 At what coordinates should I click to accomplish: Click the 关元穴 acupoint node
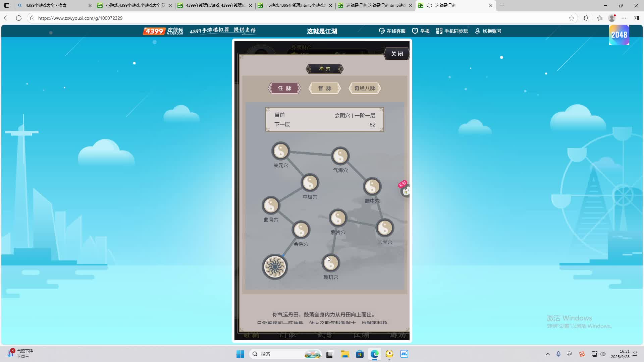(x=281, y=151)
